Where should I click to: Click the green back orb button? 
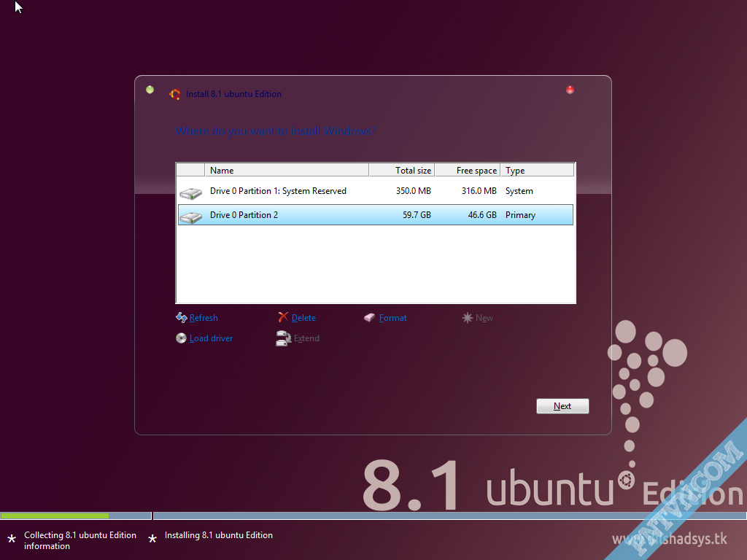click(150, 90)
